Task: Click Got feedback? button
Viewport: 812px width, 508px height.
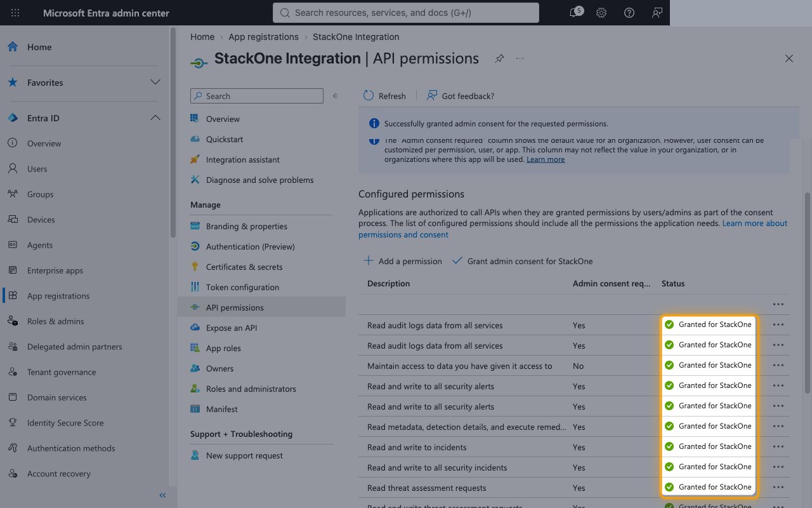Action: coord(461,96)
